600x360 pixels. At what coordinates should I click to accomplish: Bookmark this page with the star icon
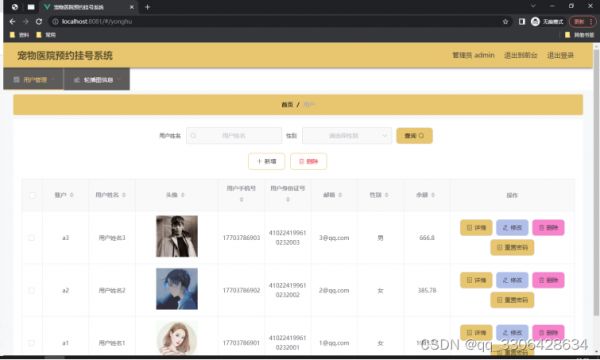(x=505, y=21)
